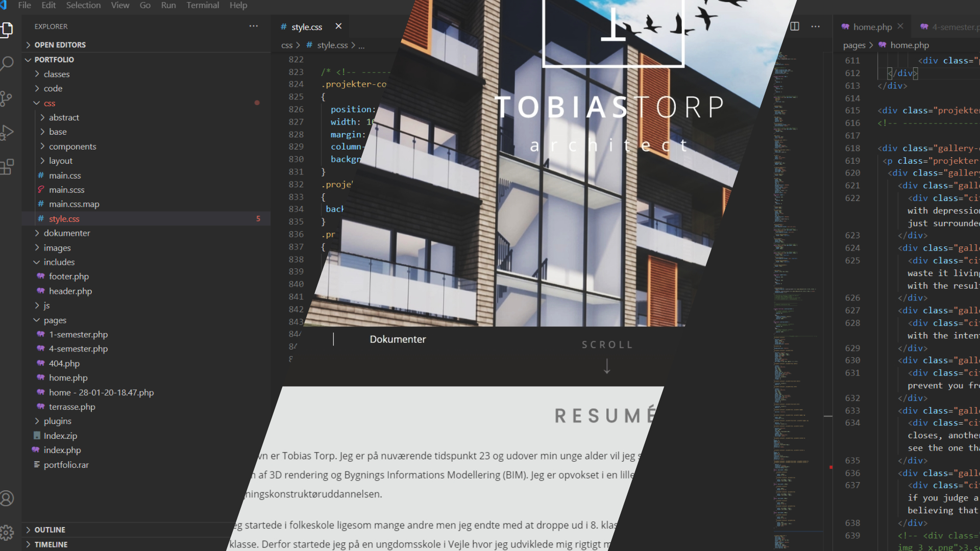Open the Extensions view
This screenshot has height=551, width=980.
pos(7,166)
